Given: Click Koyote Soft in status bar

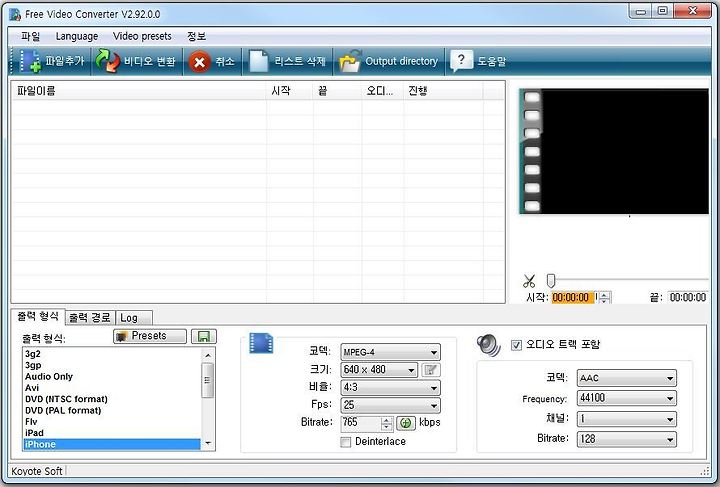Looking at the screenshot, I should 37,471.
